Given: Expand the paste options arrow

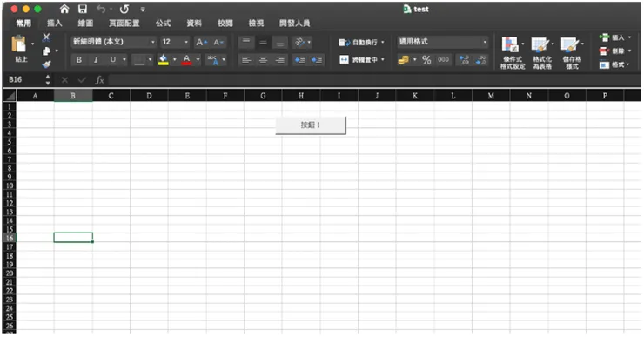Looking at the screenshot, I should coord(32,44).
